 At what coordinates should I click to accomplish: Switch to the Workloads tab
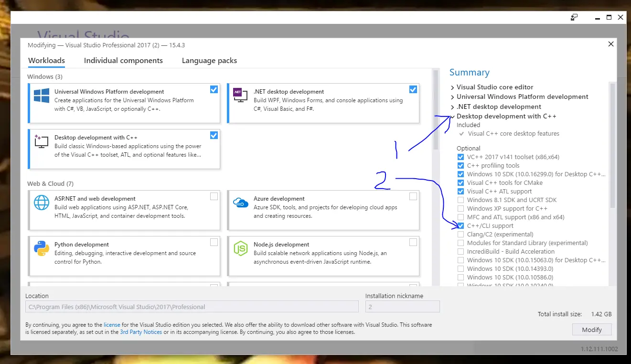click(47, 61)
